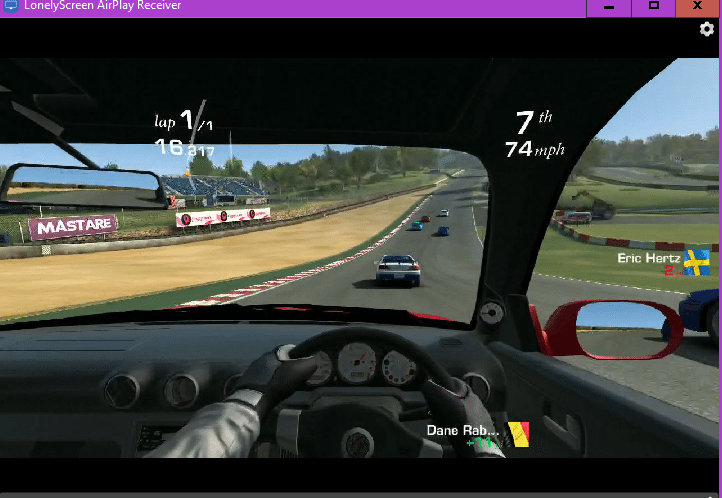Click the 'Dane Rab...' opponent name tag
722x498 pixels.
(463, 430)
